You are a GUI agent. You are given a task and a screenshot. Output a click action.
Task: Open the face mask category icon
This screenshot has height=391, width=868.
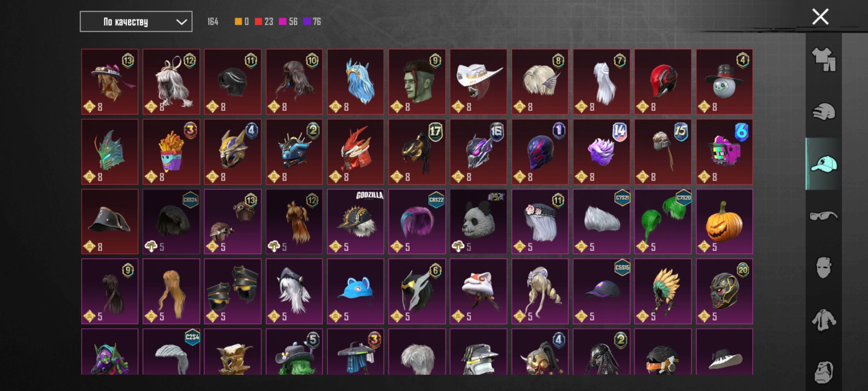[x=824, y=267]
